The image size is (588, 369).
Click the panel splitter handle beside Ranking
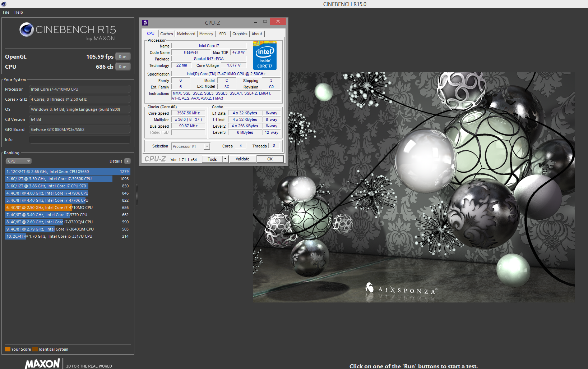(137, 195)
